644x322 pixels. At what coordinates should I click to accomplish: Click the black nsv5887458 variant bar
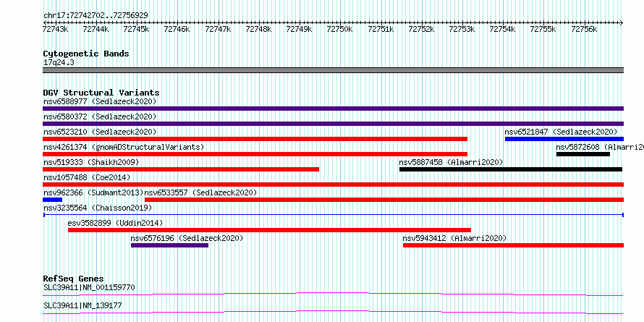(x=511, y=169)
